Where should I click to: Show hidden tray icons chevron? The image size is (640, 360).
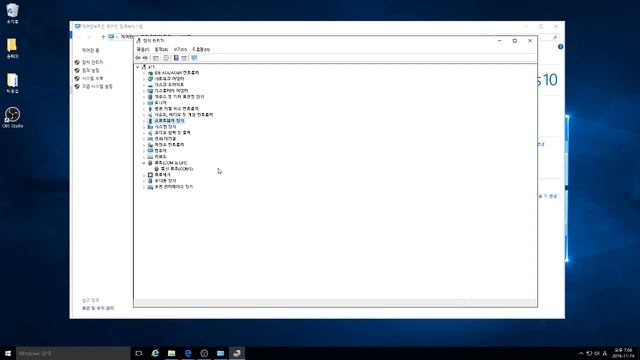click(581, 353)
